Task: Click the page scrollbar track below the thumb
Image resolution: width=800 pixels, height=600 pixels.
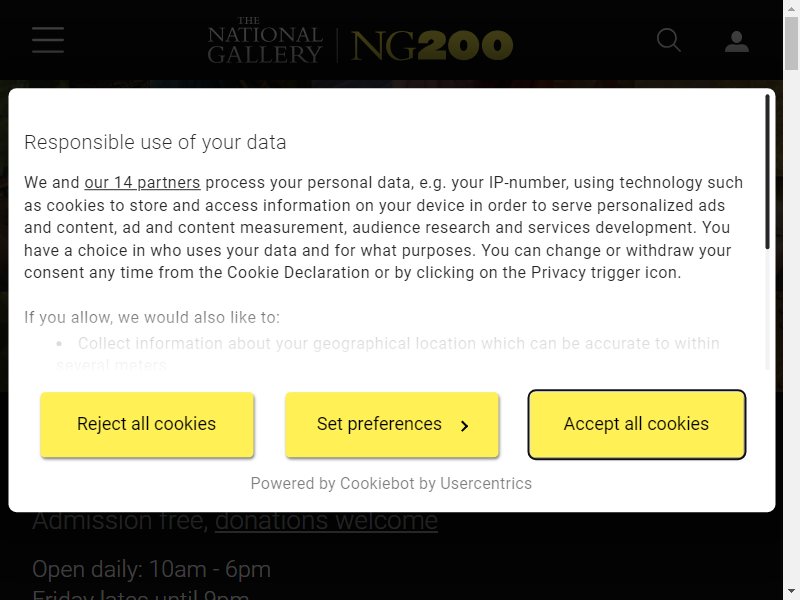Action: pyautogui.click(x=791, y=327)
